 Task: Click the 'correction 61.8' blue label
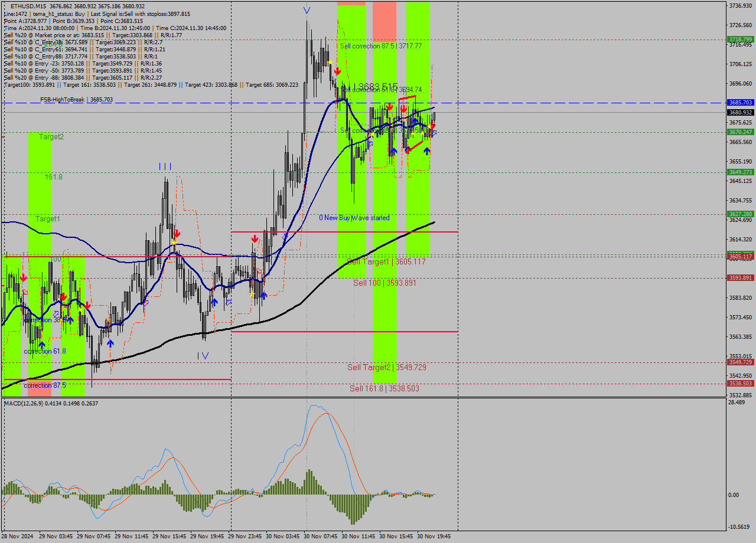tap(45, 351)
